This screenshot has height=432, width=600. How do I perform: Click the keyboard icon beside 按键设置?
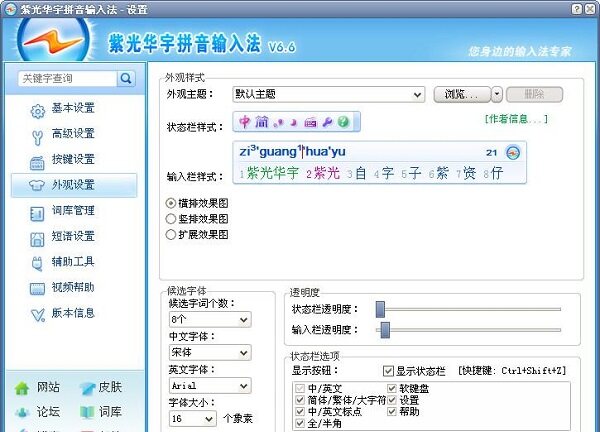(x=37, y=163)
